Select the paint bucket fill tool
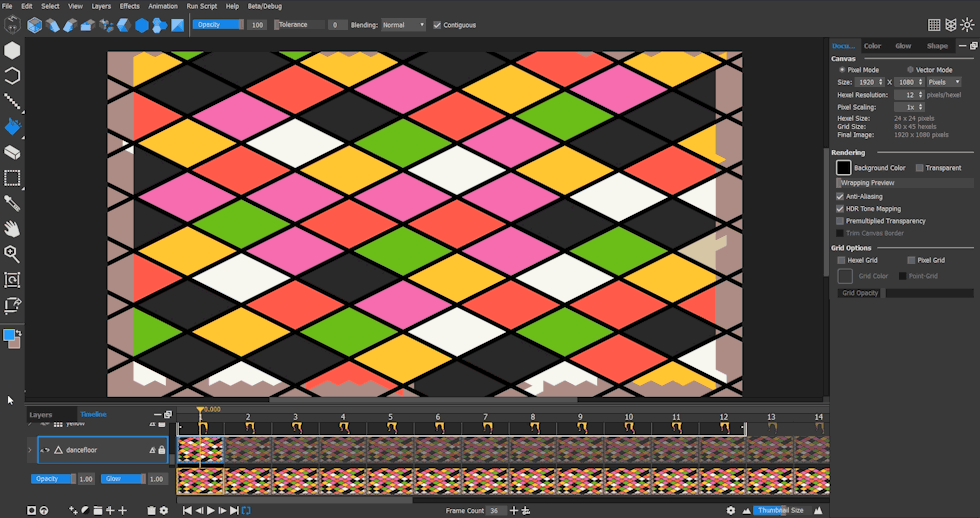Image resolution: width=980 pixels, height=518 pixels. pyautogui.click(x=13, y=127)
